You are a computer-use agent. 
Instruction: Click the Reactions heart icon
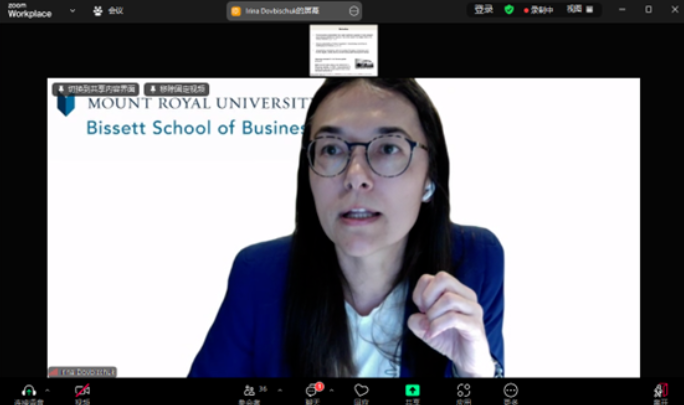(x=361, y=391)
